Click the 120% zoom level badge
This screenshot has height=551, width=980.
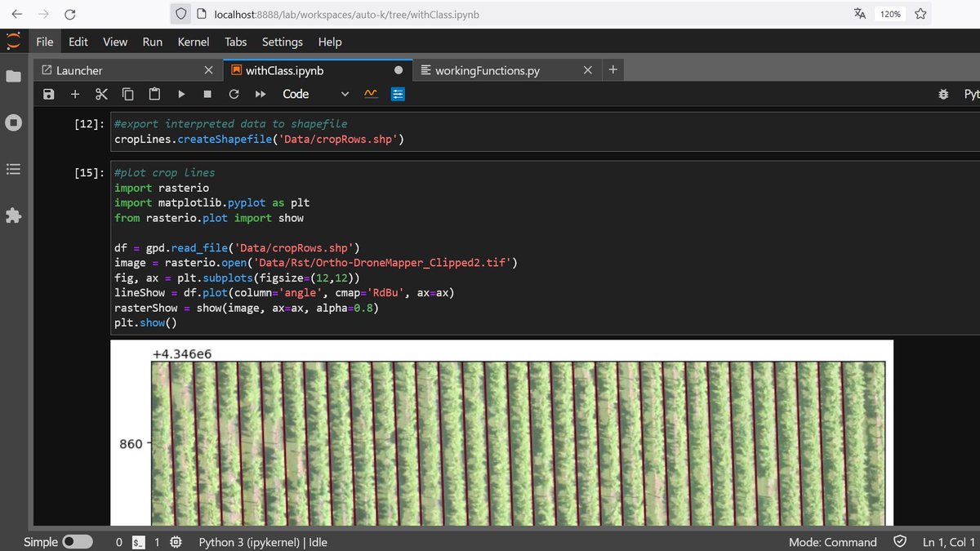889,14
